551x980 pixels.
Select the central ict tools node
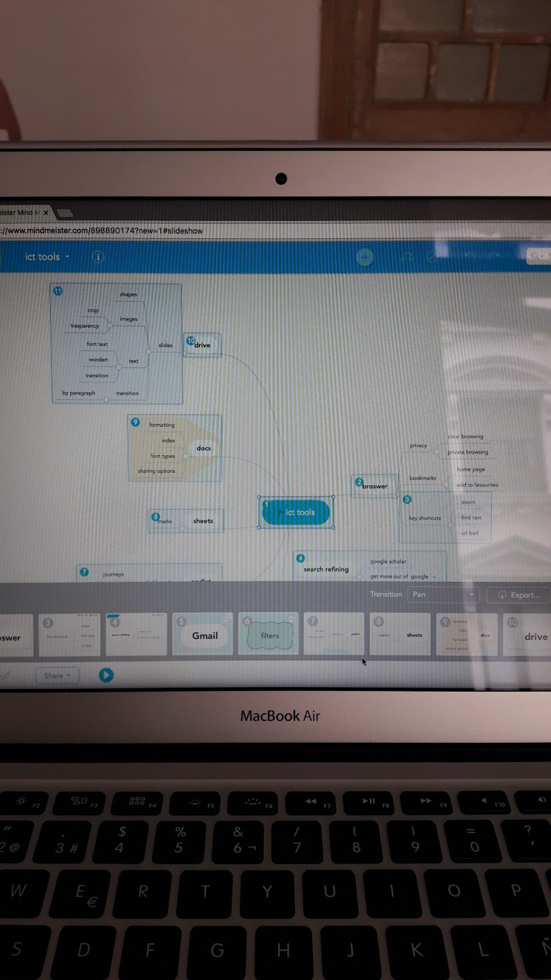[x=296, y=512]
